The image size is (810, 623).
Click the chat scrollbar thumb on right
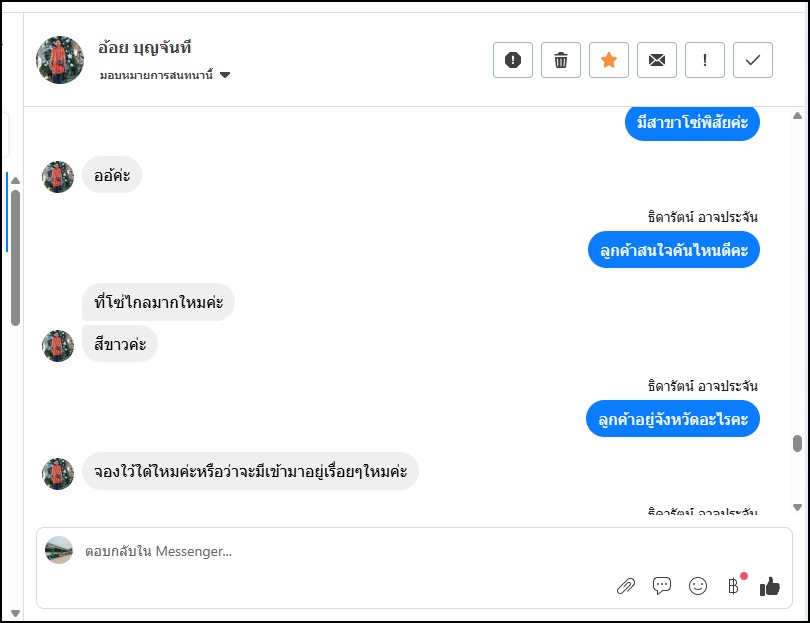coord(797,444)
